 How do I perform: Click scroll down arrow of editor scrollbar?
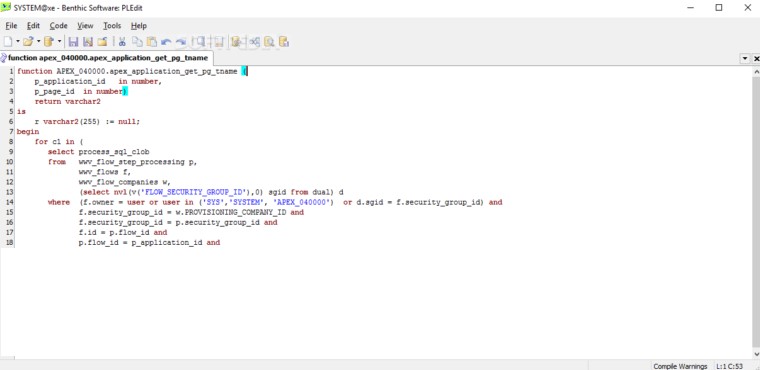pos(756,354)
